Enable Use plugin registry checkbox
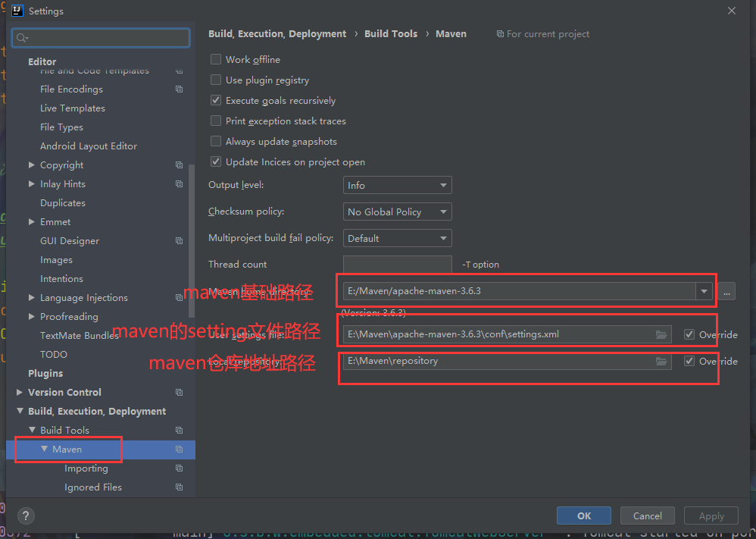This screenshot has width=756, height=539. point(216,80)
